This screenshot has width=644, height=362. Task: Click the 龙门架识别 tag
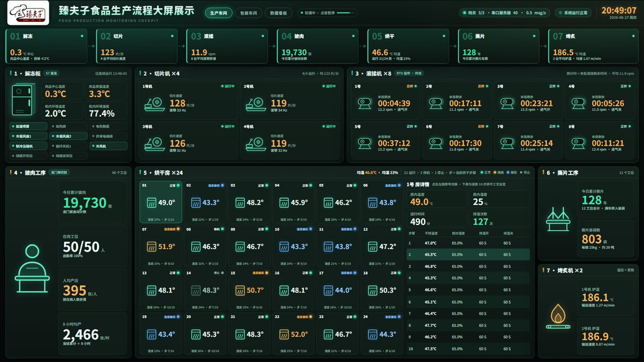[60, 173]
